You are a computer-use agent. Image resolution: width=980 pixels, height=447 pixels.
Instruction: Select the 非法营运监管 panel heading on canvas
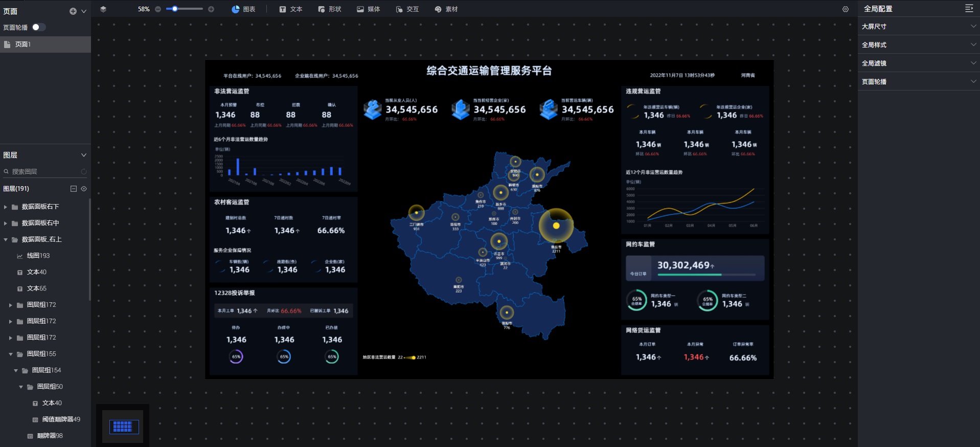click(232, 91)
